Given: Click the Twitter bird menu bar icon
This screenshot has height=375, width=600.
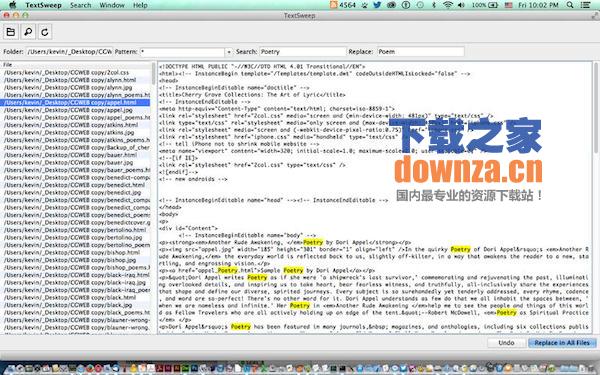Looking at the screenshot, I should pyautogui.click(x=377, y=5).
